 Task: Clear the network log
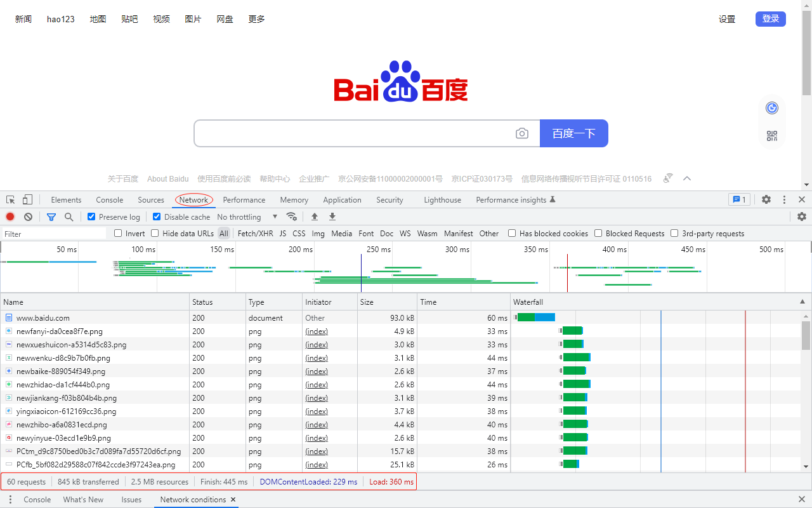tap(28, 217)
